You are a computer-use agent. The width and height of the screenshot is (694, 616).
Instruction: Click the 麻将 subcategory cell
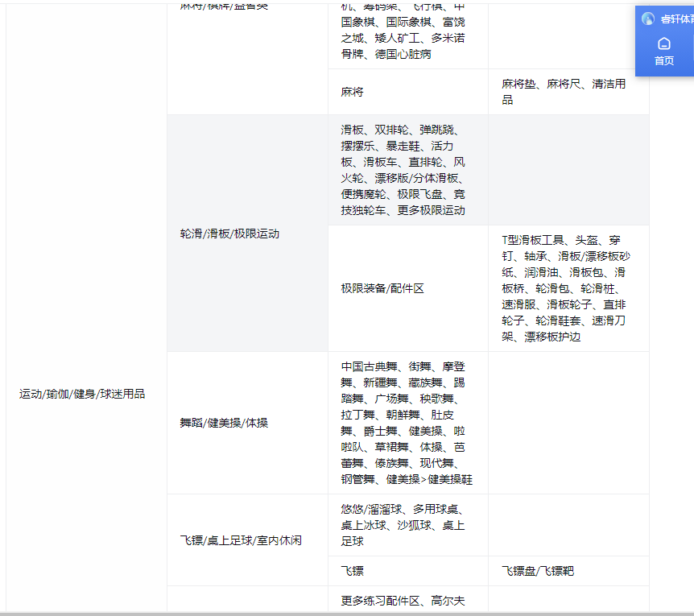coord(352,92)
